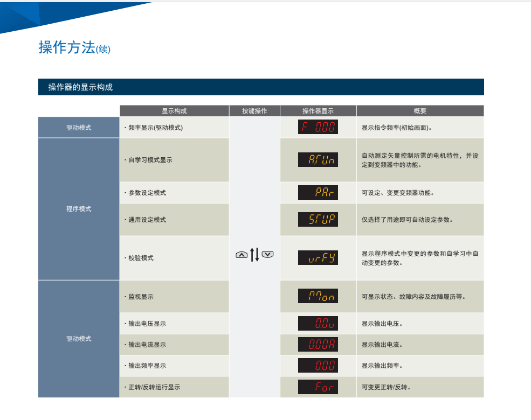This screenshot has height=420, width=531.
Task: Click the "0.00A" output current display
Action: click(x=318, y=345)
